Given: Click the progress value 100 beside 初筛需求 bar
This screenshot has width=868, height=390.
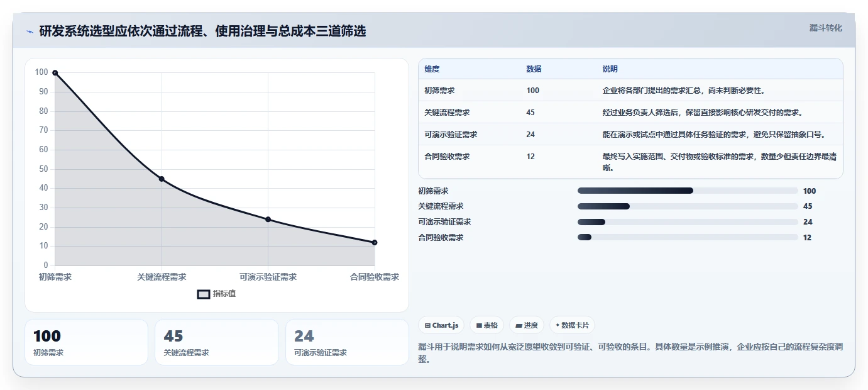Looking at the screenshot, I should click(x=810, y=191).
